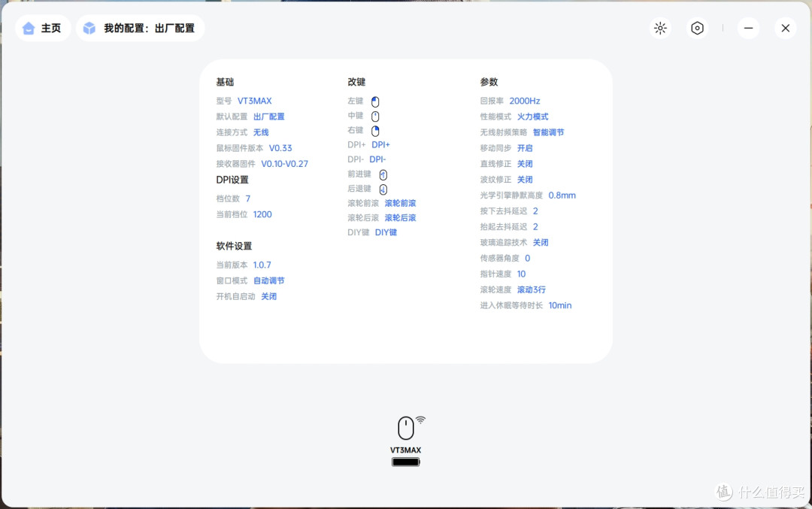This screenshot has width=812, height=509.
Task: Close the driver window
Action: pyautogui.click(x=786, y=28)
